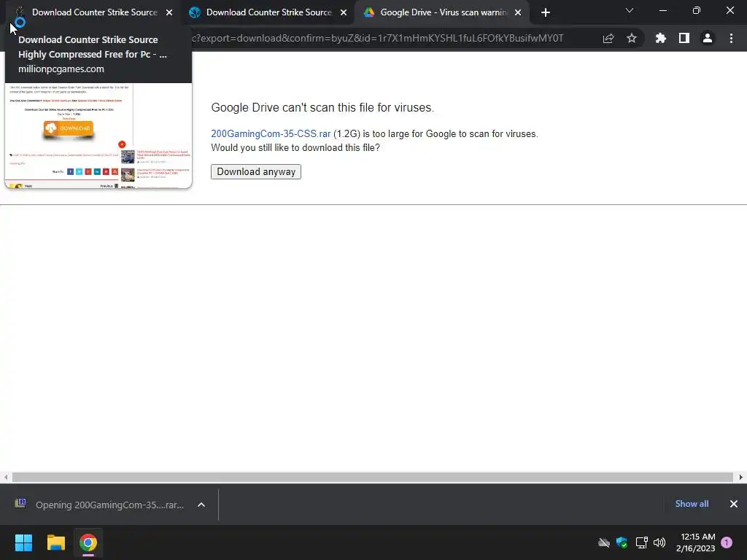The image size is (747, 560).
Task: Click the rar file icon in downloads bar
Action: pos(20,503)
